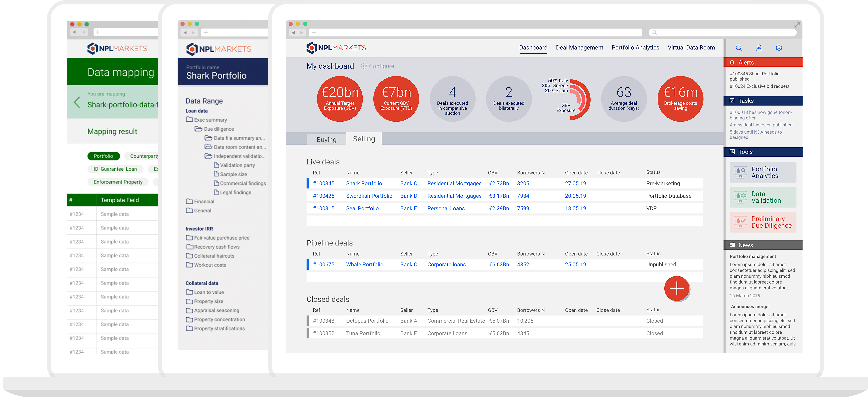868x397 pixels.
Task: Expand the Exec summary folder
Action: click(189, 120)
